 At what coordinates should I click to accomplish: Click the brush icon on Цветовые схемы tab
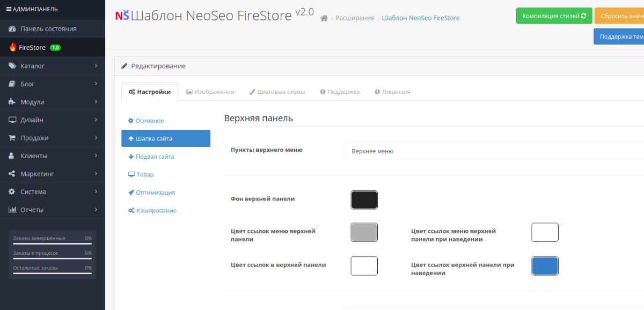click(x=252, y=92)
